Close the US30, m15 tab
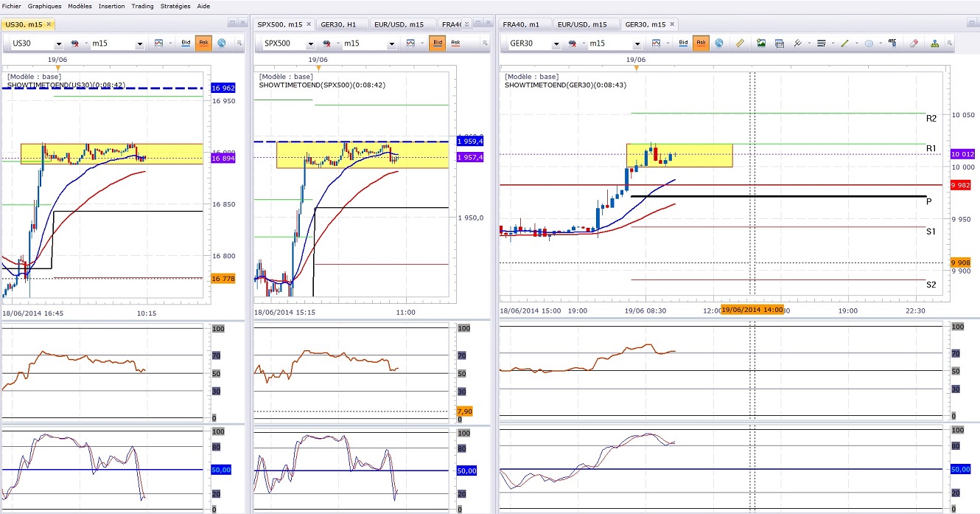This screenshot has width=980, height=514. tap(49, 24)
